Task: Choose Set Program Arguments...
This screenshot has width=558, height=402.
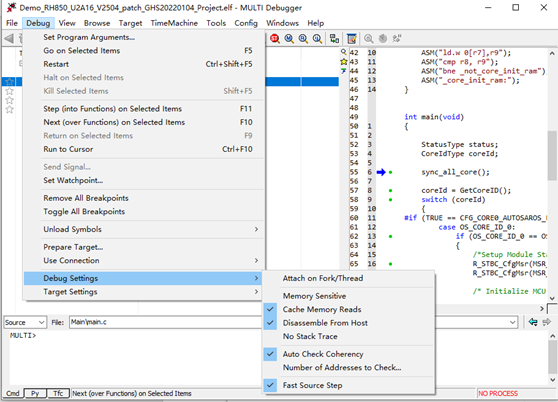Action: tap(143, 37)
